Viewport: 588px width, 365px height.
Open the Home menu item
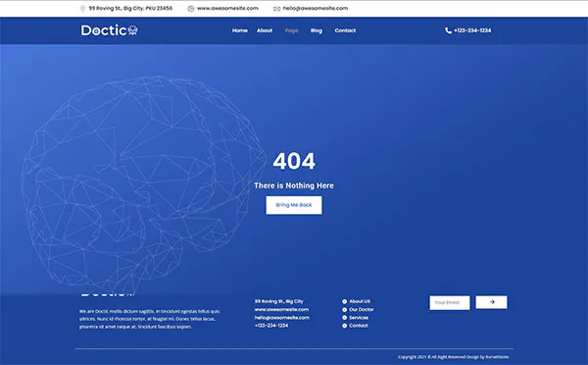point(240,30)
